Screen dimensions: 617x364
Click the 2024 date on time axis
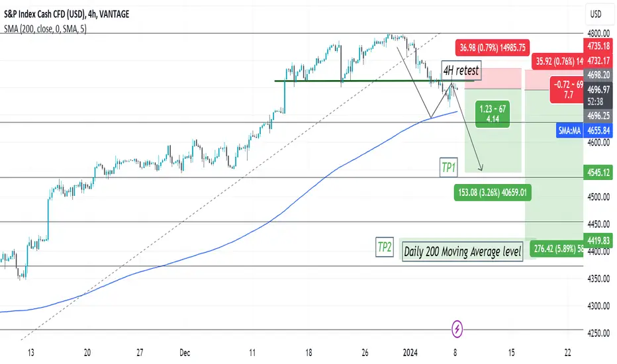410,353
